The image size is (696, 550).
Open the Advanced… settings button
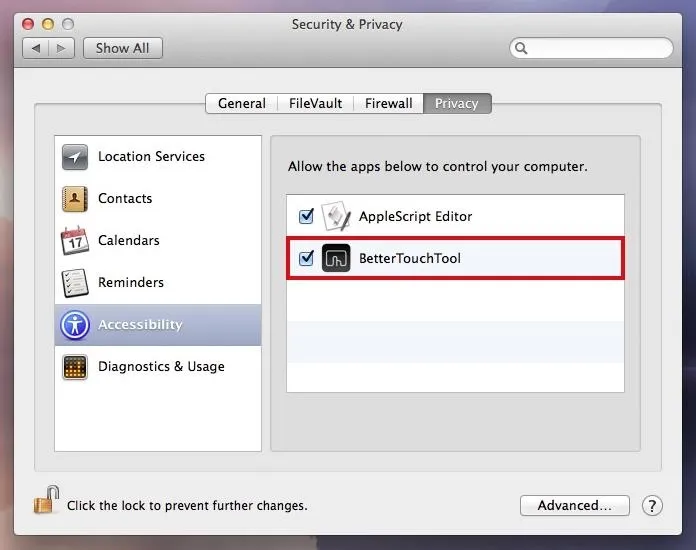point(575,506)
